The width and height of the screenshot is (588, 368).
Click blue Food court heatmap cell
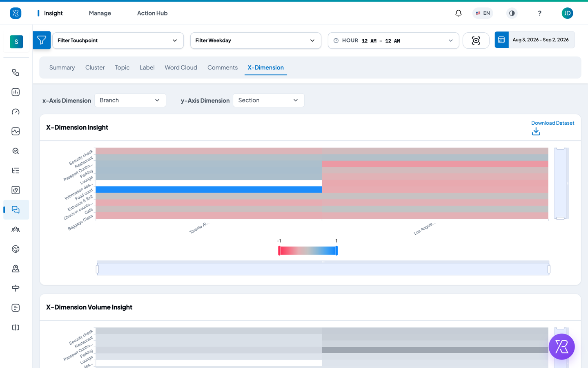(x=209, y=190)
